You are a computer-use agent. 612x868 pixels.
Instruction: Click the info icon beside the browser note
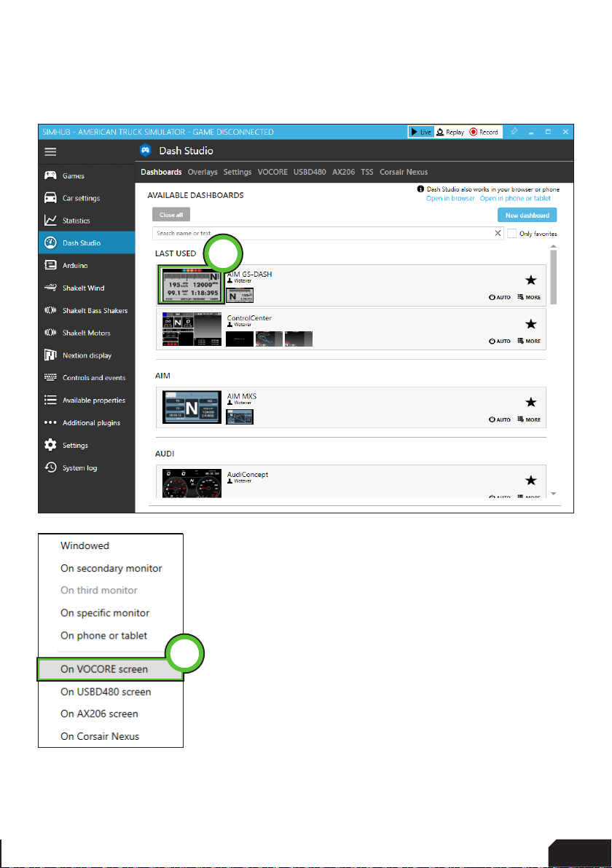pos(421,189)
